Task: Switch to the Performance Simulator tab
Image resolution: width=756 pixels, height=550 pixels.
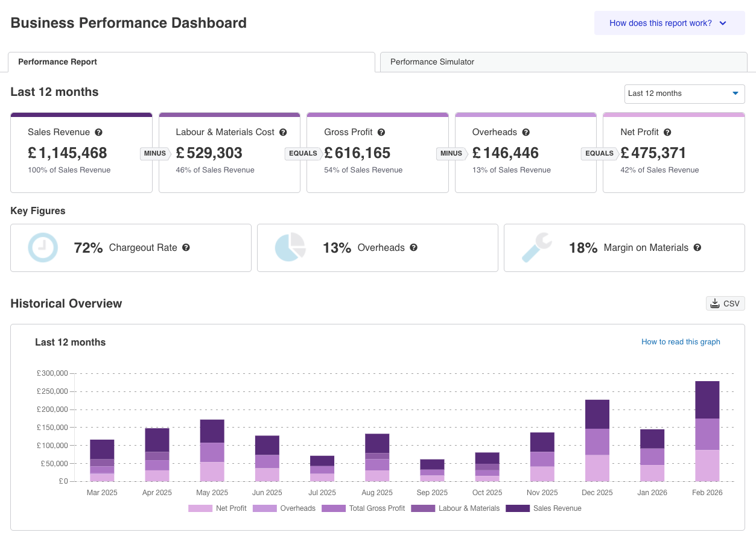Action: 432,62
